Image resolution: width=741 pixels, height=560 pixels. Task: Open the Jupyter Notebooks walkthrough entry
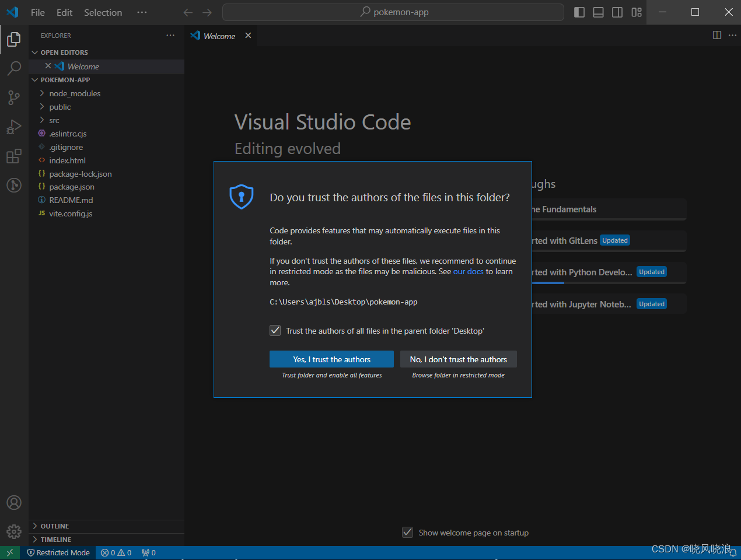click(x=609, y=304)
